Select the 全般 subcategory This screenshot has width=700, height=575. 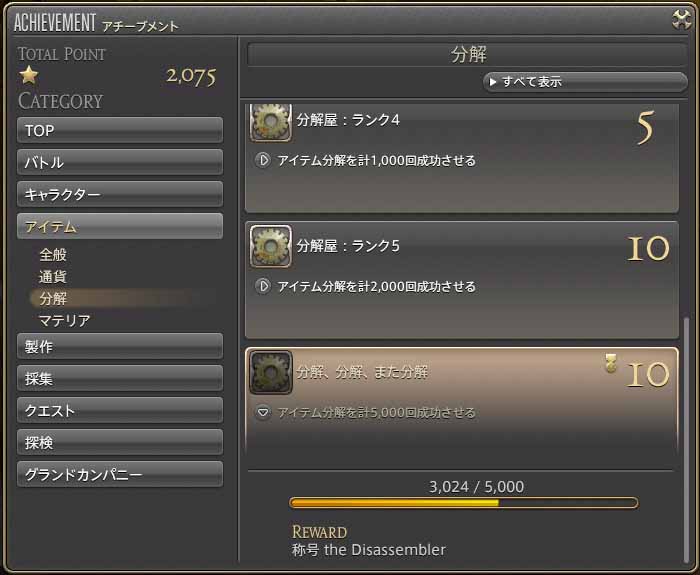click(53, 255)
